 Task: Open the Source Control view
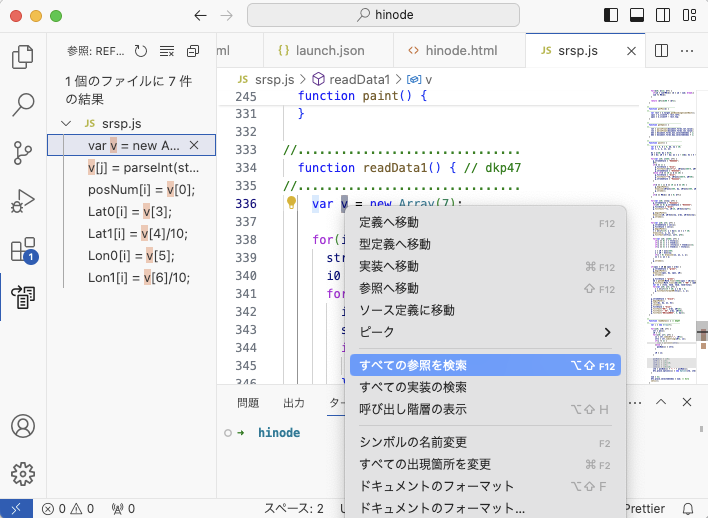coord(23,153)
